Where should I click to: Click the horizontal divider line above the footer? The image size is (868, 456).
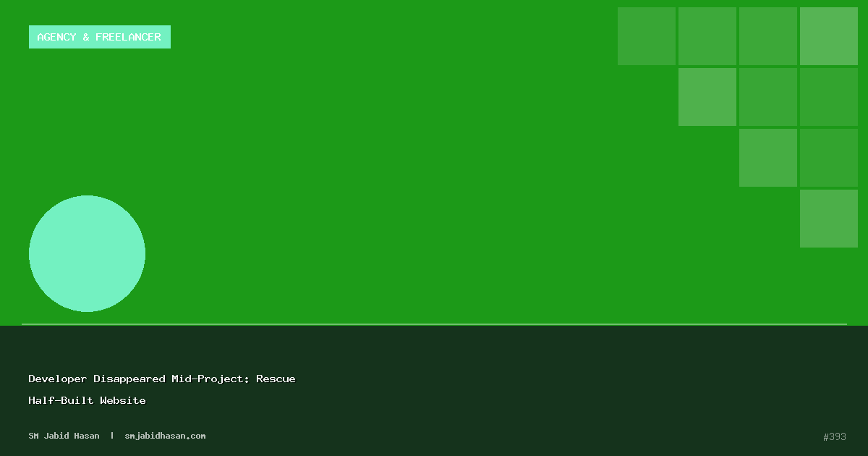(x=434, y=325)
